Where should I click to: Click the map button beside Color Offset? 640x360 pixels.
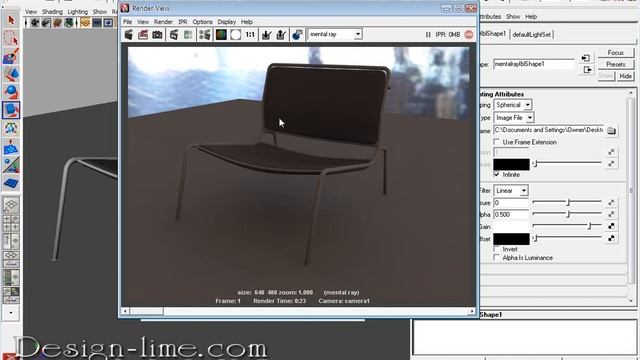click(x=611, y=238)
